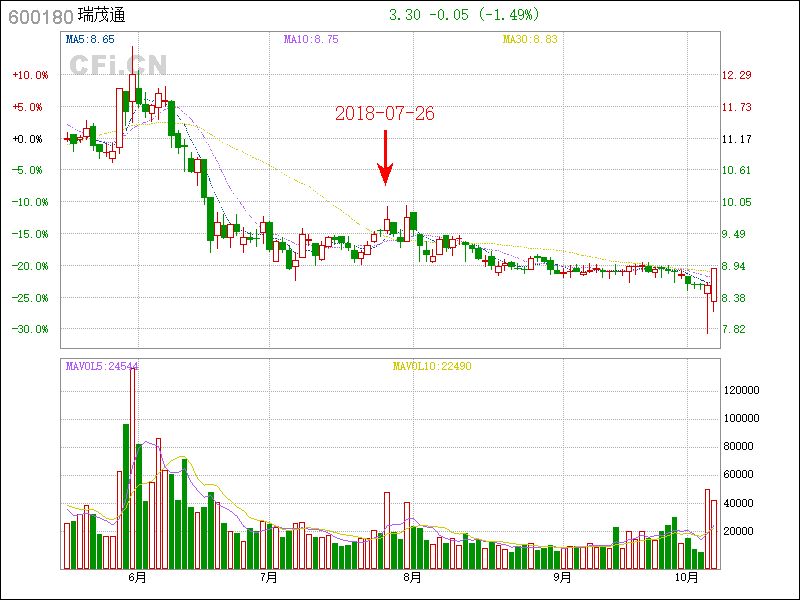Click the -30.0% percentage axis label

[x=30, y=329]
